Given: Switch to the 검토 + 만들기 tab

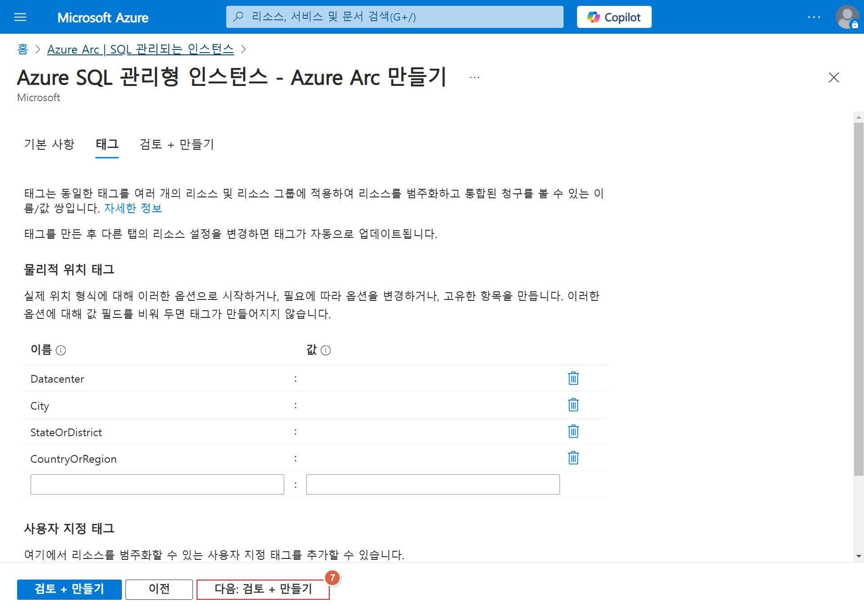Looking at the screenshot, I should point(177,144).
